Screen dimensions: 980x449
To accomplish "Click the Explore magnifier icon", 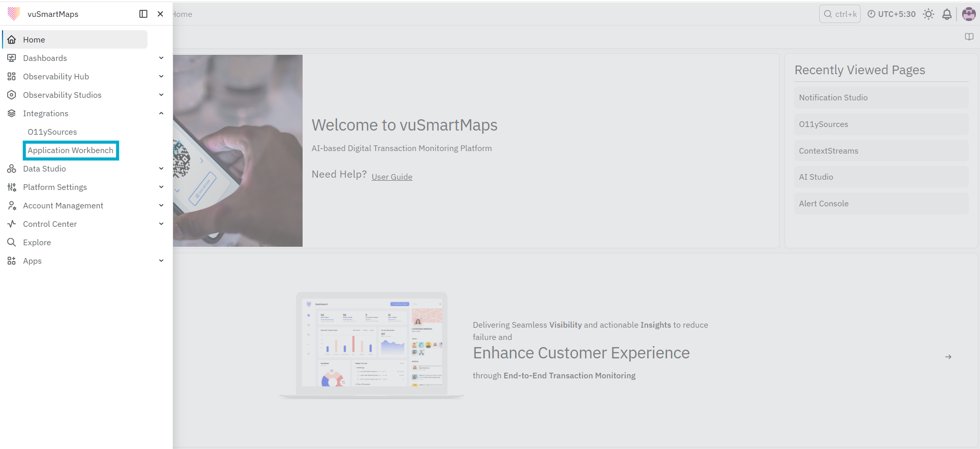I will point(12,242).
